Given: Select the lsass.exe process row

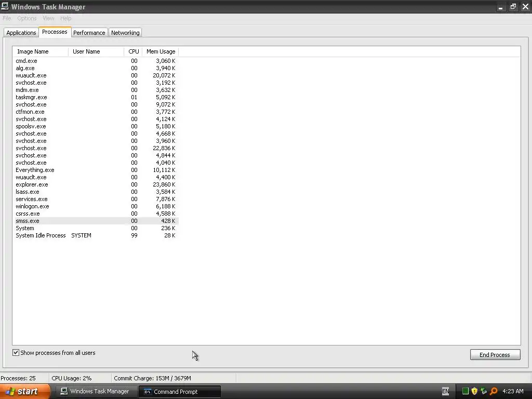Looking at the screenshot, I should coord(96,192).
